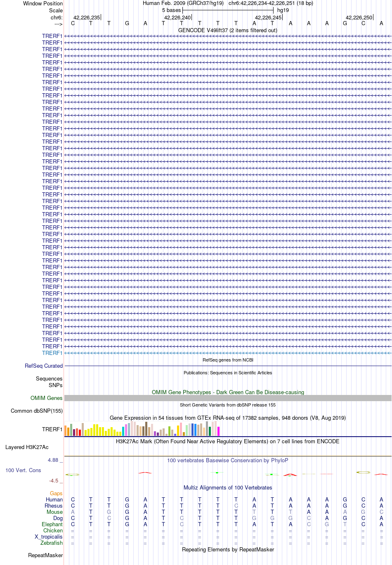Open the Layered H3K27Ac track label
Viewport: 392px width, 565px height.
point(27,447)
